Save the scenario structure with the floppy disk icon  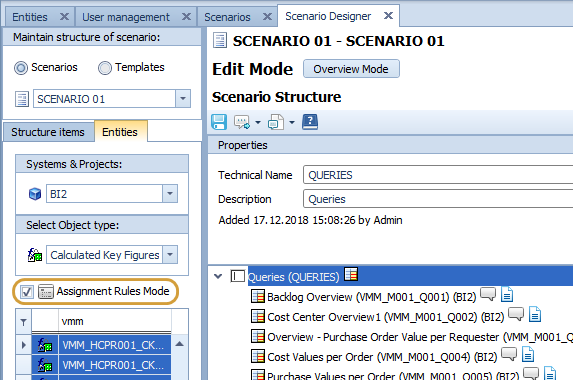click(219, 122)
